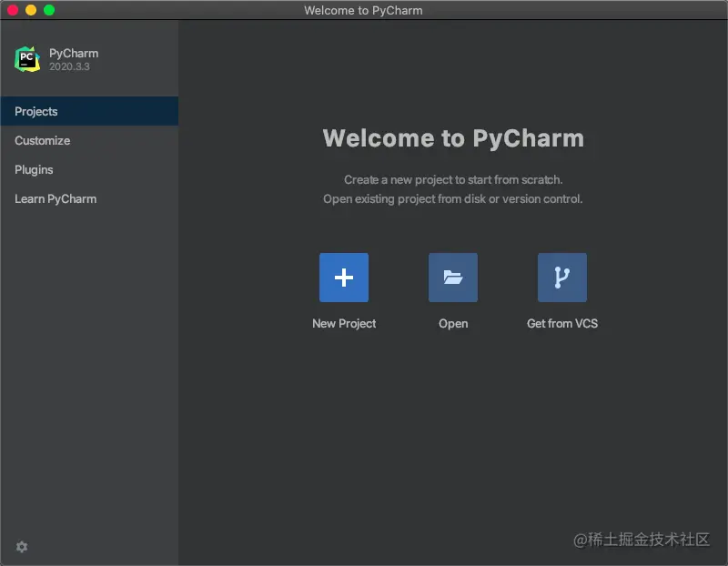Image resolution: width=728 pixels, height=566 pixels.
Task: Click the Get from VCS branch icon
Action: (x=562, y=278)
